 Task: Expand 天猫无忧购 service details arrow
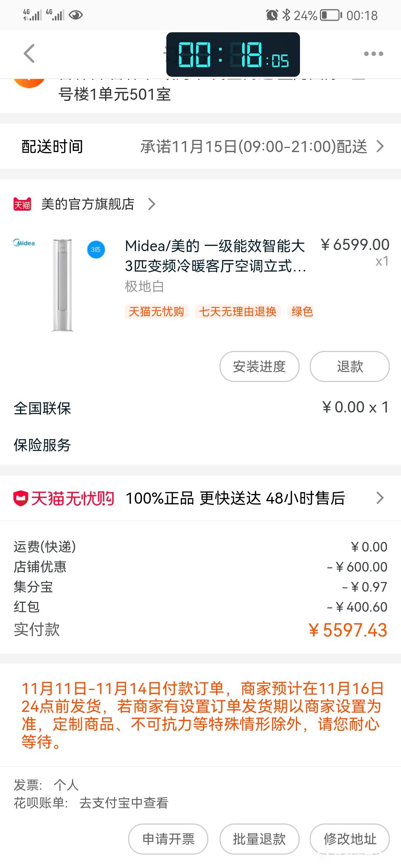point(380,498)
